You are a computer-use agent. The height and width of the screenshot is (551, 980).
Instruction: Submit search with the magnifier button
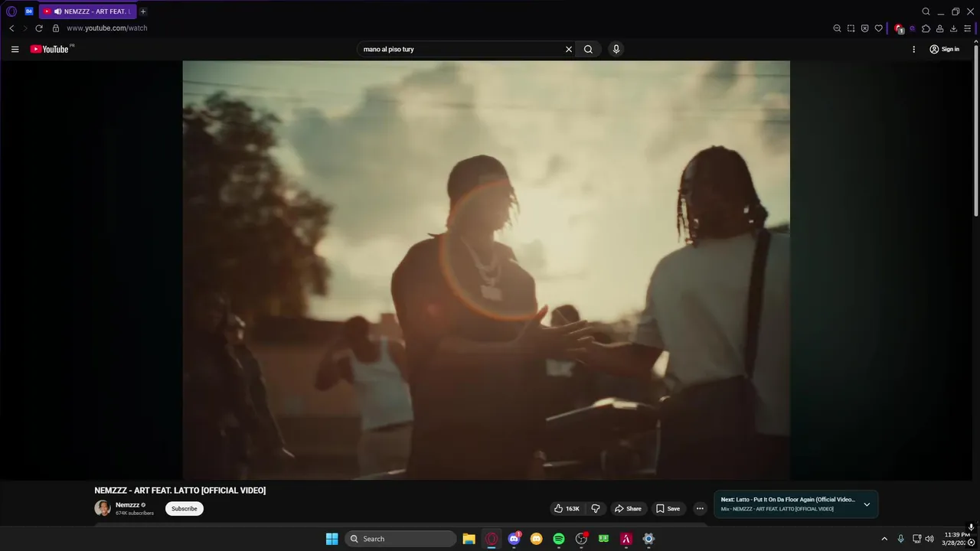pyautogui.click(x=588, y=49)
